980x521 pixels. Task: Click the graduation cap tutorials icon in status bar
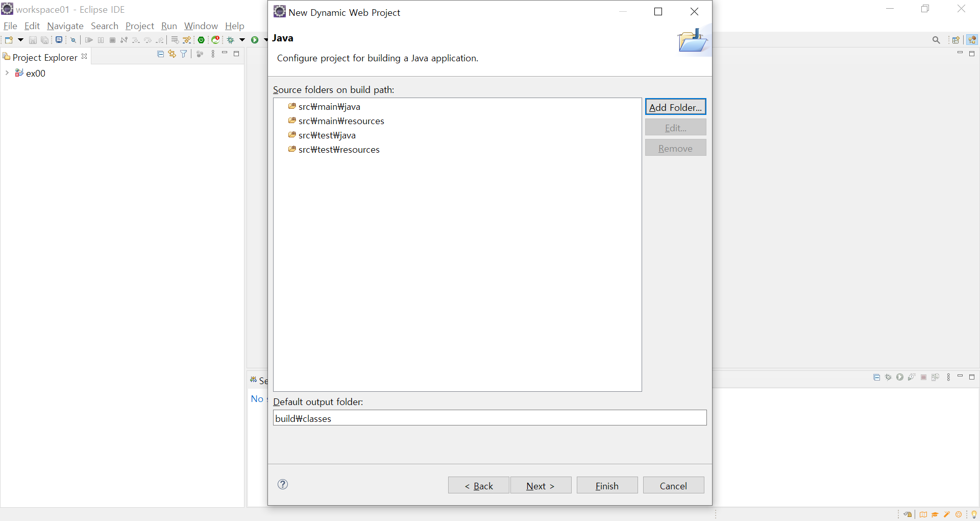[x=935, y=514]
